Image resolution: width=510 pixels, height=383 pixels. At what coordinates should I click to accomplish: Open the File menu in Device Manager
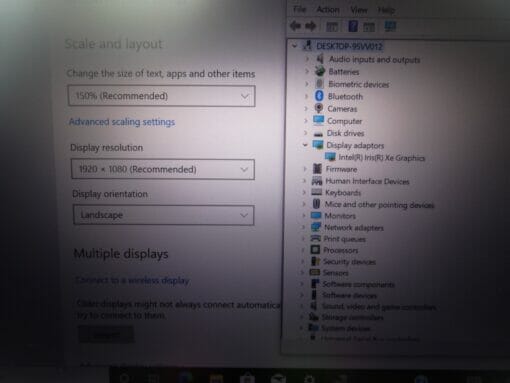pyautogui.click(x=299, y=9)
